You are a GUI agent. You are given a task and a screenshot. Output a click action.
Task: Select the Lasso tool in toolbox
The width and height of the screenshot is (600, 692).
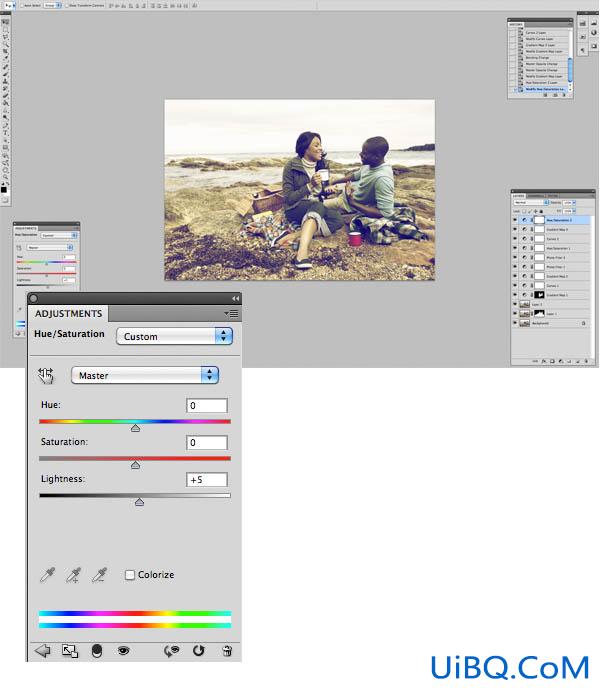(5, 37)
